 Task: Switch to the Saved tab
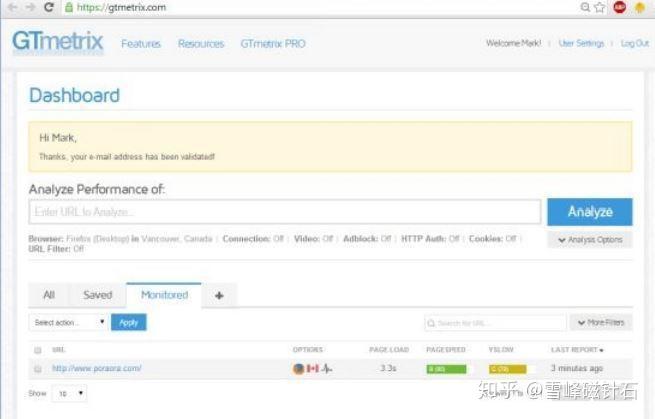tap(97, 295)
